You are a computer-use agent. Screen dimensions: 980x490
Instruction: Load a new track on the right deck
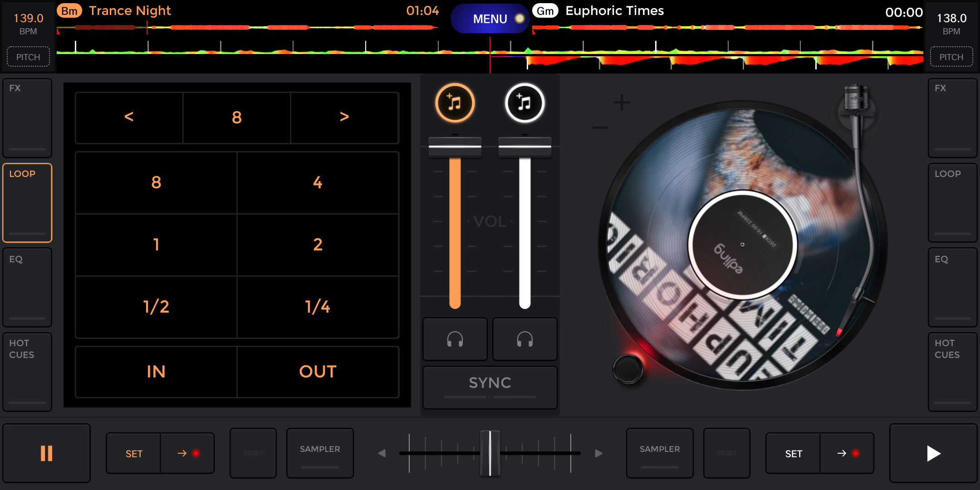click(x=524, y=103)
